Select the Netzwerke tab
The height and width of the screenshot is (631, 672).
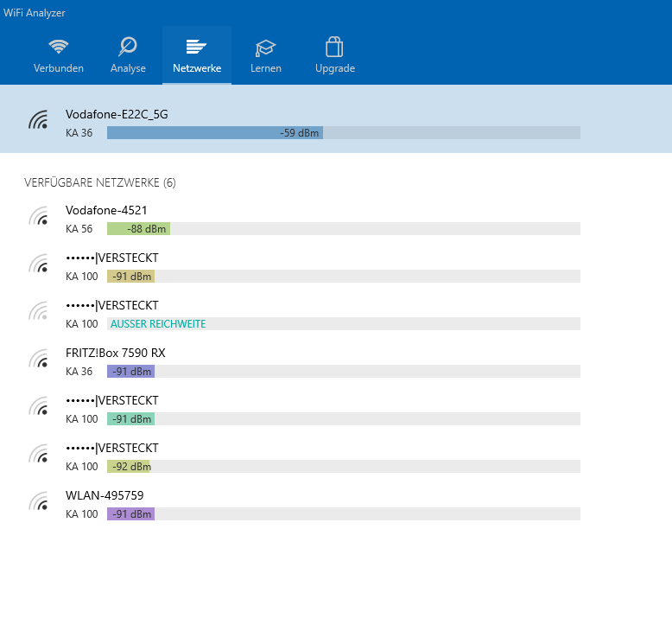[197, 55]
